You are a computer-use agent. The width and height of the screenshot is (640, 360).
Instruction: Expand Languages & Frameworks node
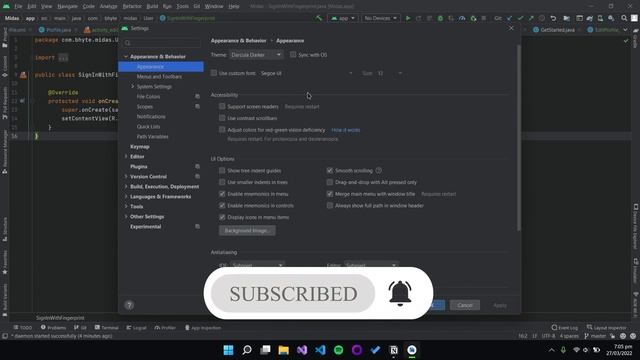click(x=126, y=196)
